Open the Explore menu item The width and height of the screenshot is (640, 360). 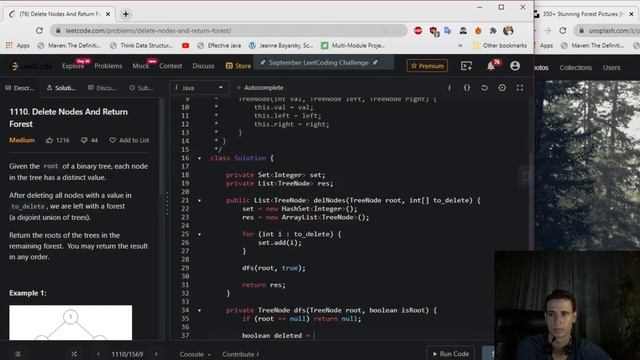point(73,66)
